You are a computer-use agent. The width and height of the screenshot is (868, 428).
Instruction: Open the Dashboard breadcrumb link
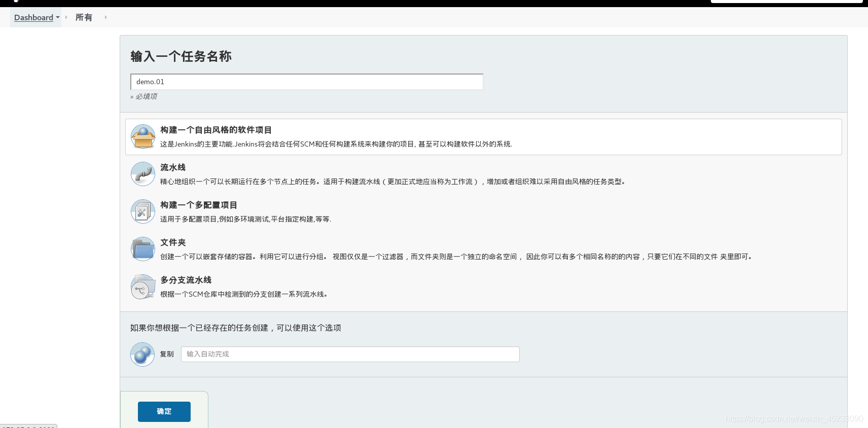pyautogui.click(x=33, y=17)
